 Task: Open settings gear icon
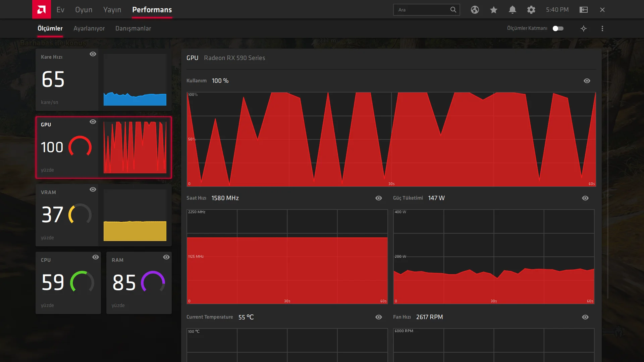click(531, 10)
